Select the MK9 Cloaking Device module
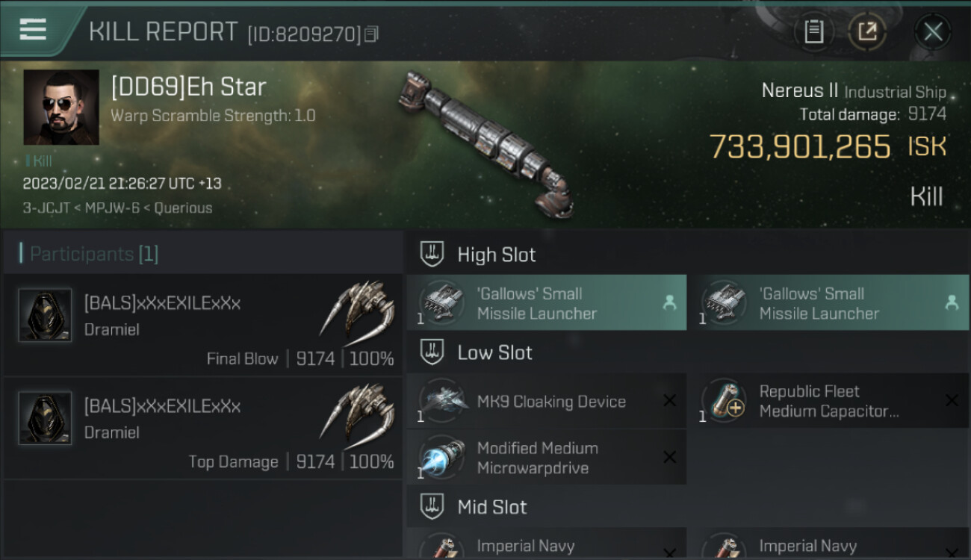971x560 pixels. click(x=546, y=402)
